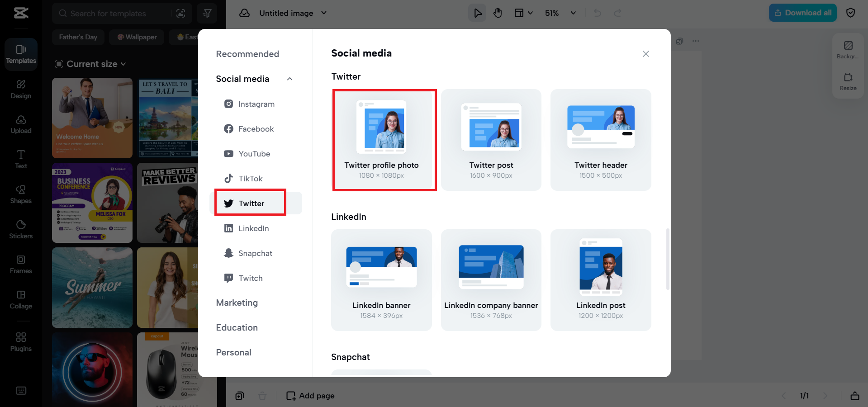868x407 pixels.
Task: Open the Background panel on right
Action: [x=848, y=50]
